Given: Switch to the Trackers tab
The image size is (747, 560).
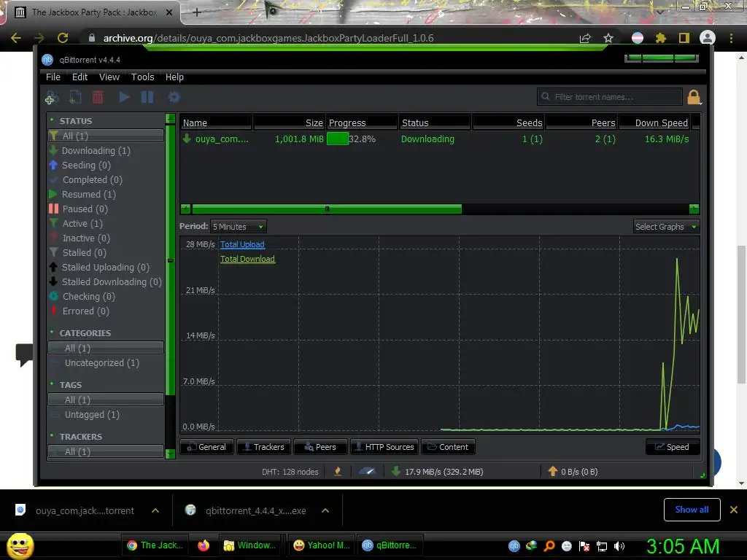Looking at the screenshot, I should click(x=263, y=447).
